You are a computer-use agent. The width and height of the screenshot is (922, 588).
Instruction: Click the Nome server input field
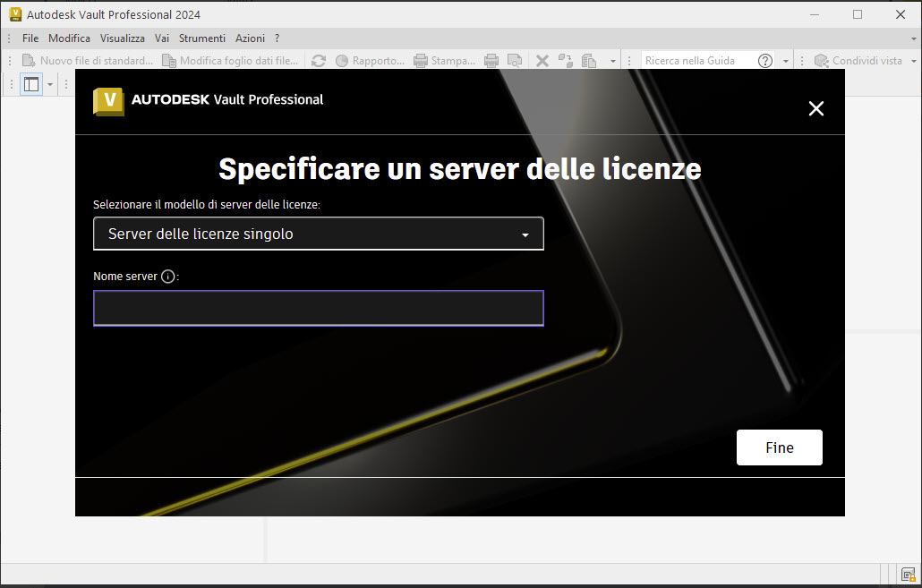tap(318, 308)
